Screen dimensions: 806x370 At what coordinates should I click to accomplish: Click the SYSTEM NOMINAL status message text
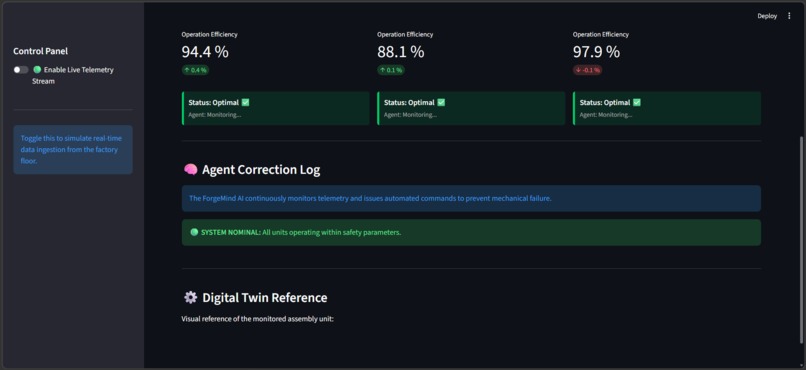301,232
